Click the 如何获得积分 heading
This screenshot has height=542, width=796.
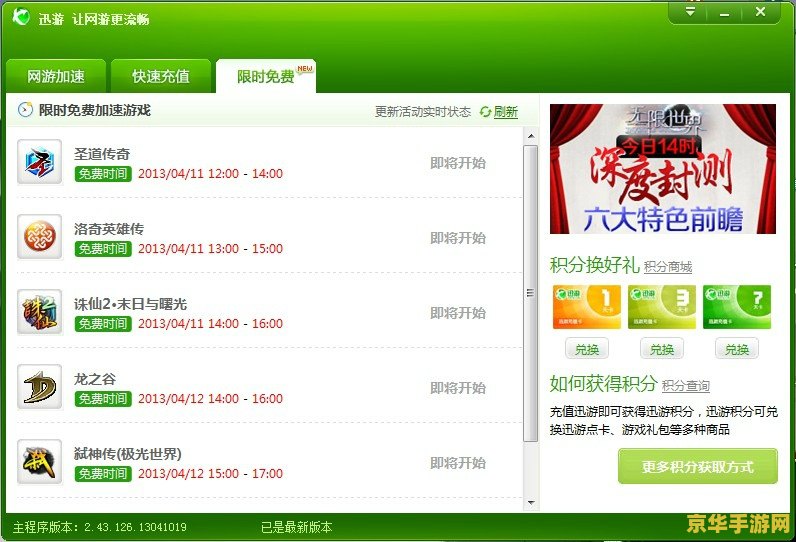coord(604,384)
